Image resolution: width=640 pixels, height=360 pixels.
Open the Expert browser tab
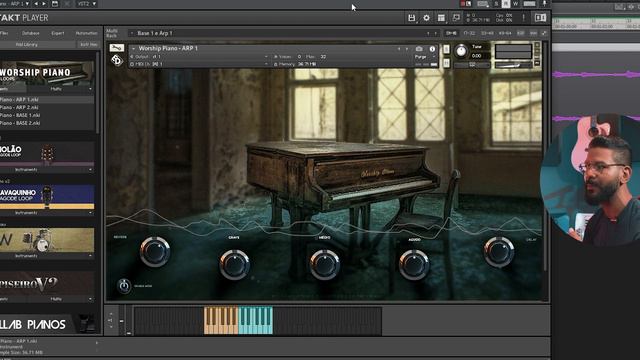(58, 33)
